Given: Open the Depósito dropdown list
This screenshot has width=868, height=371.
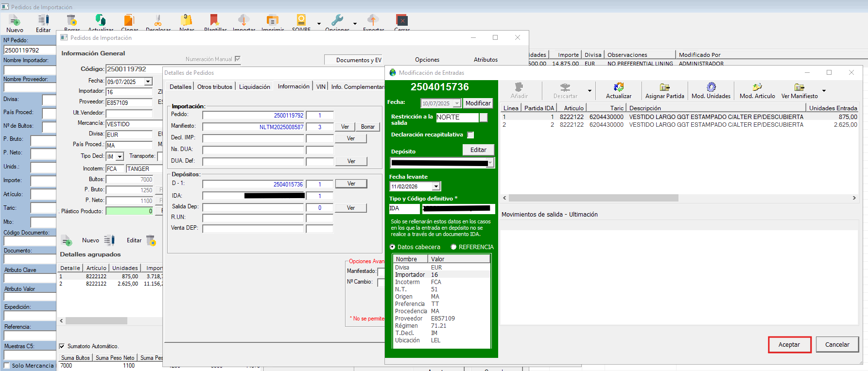Looking at the screenshot, I should click(490, 163).
